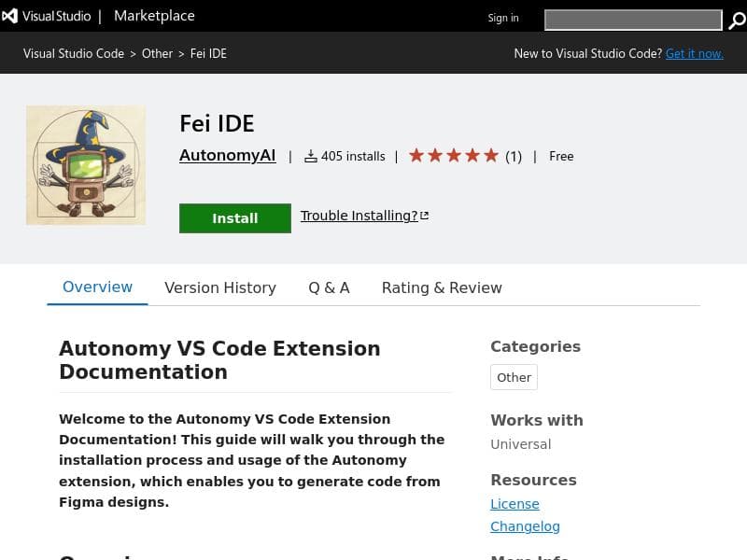The height and width of the screenshot is (560, 747).
Task: Click the search magnifier icon
Action: click(x=737, y=21)
